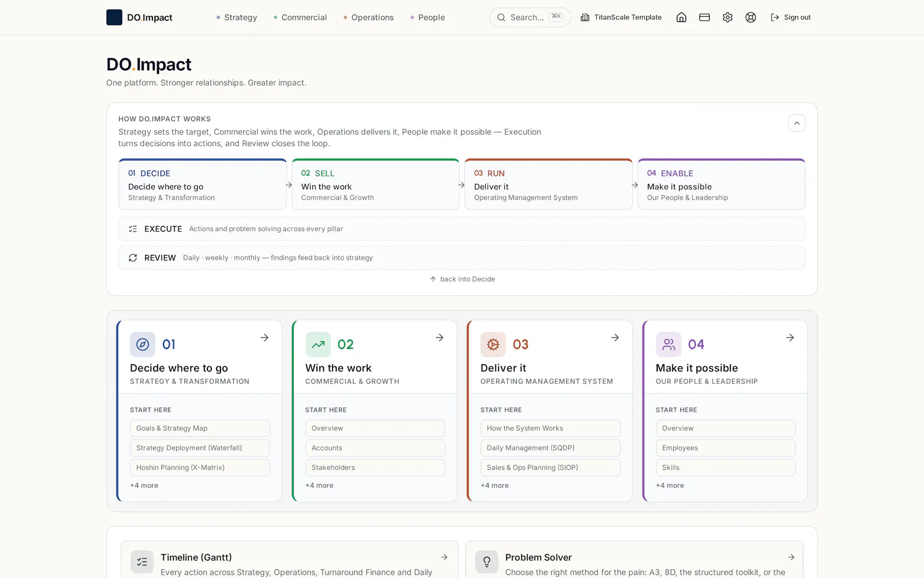Open Timeline (Gantt) arrow
Viewport: 924px width, 578px height.
pyautogui.click(x=444, y=557)
